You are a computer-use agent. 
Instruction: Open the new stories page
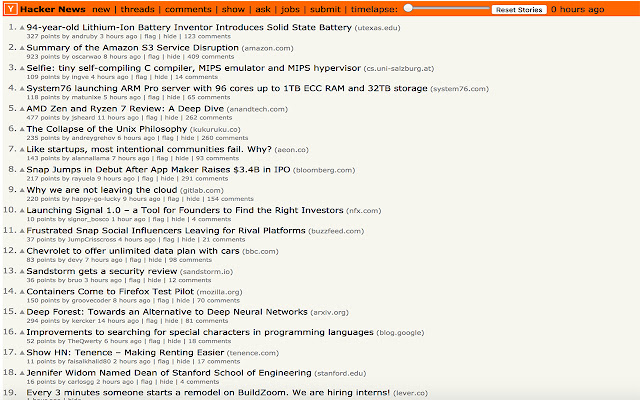(101, 9)
